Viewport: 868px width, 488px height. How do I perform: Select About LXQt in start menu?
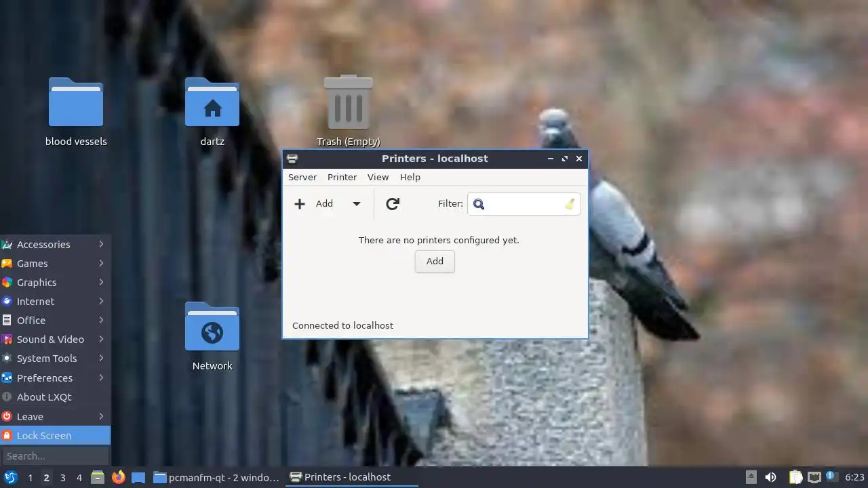tap(55, 396)
